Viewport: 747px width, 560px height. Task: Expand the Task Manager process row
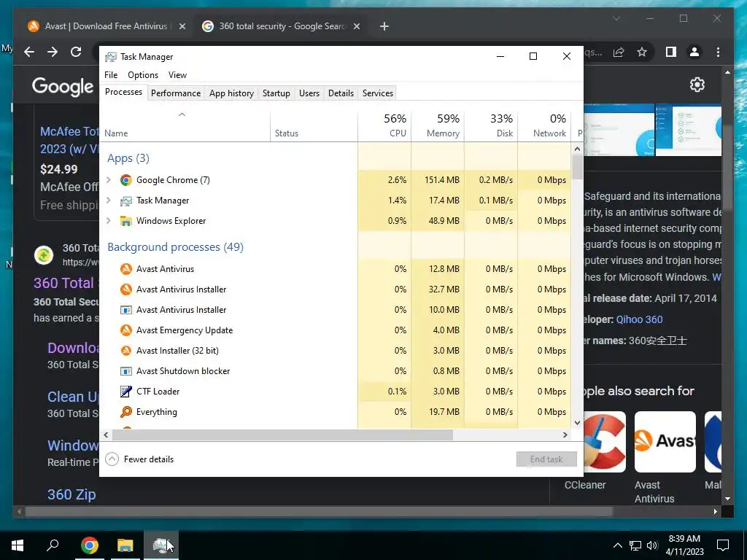pos(109,201)
